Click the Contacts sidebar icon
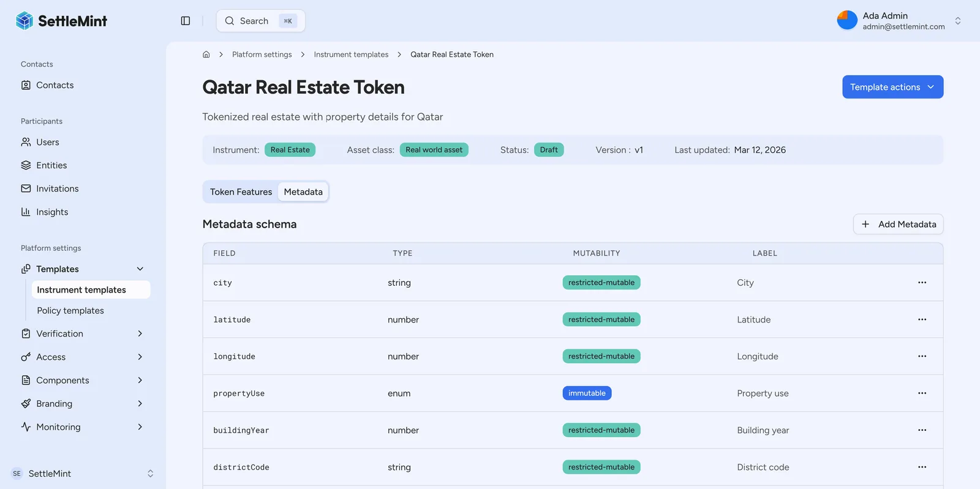Viewport: 980px width, 489px height. pos(26,85)
